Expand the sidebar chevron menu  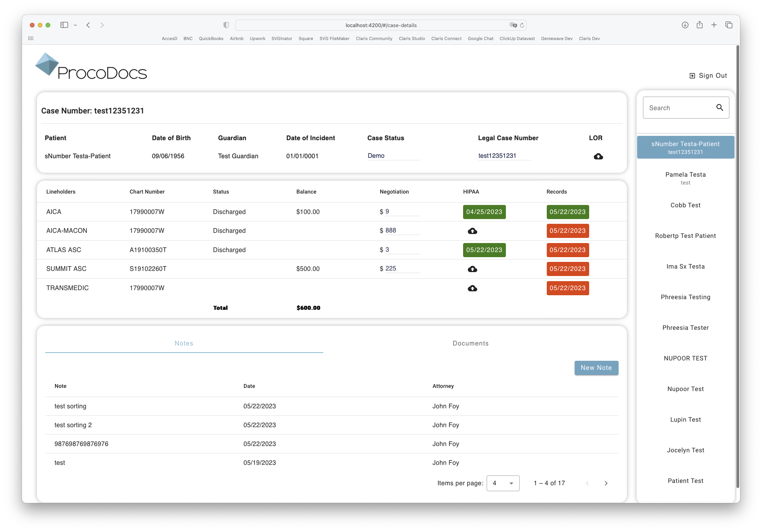coord(75,25)
